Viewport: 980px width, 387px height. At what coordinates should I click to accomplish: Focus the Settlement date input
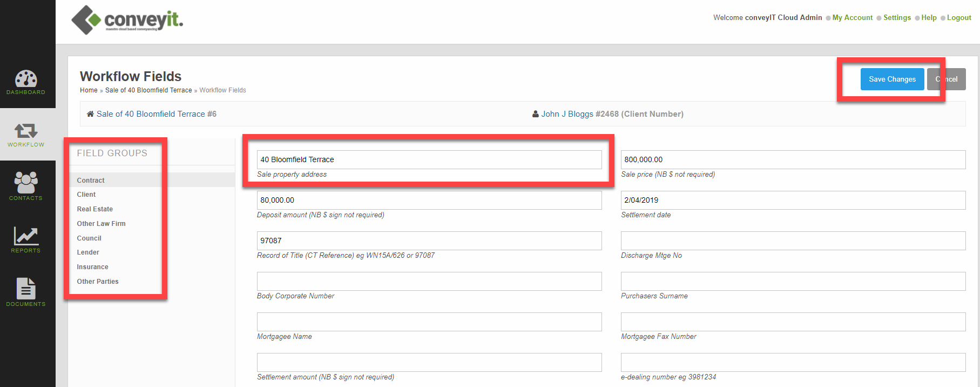click(x=793, y=201)
